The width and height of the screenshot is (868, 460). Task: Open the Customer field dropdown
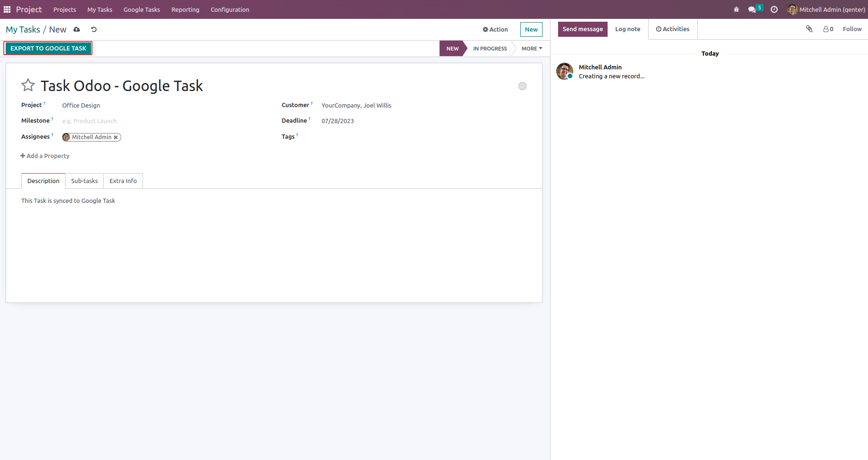pyautogui.click(x=425, y=105)
